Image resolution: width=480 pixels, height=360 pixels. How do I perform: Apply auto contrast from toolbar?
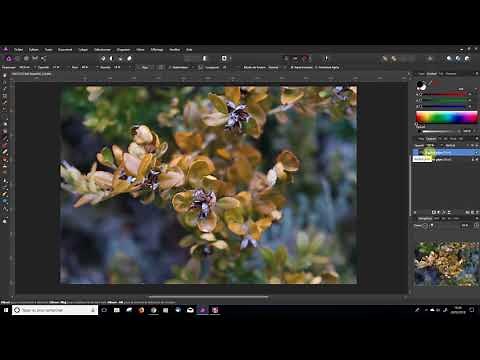coord(112,59)
